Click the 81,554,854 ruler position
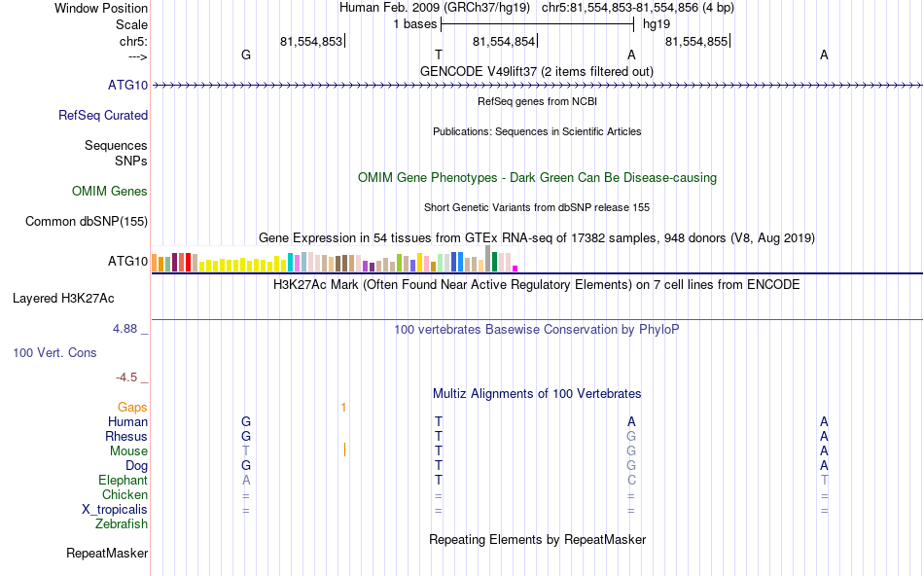The image size is (924, 576). (x=504, y=41)
